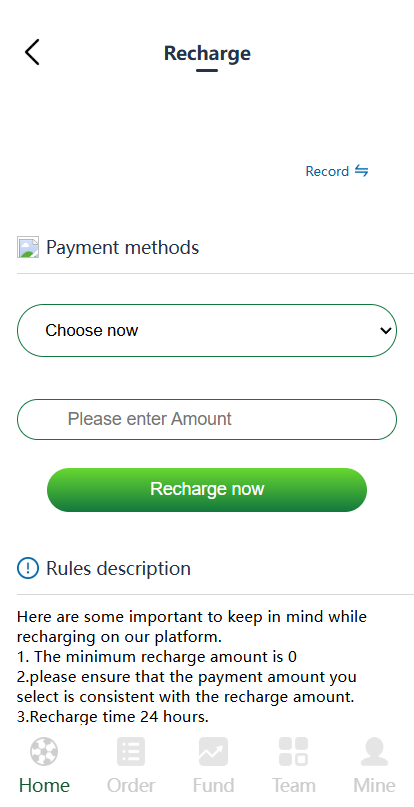Click the Please enter Amount field
The height and width of the screenshot is (807, 414).
207,419
